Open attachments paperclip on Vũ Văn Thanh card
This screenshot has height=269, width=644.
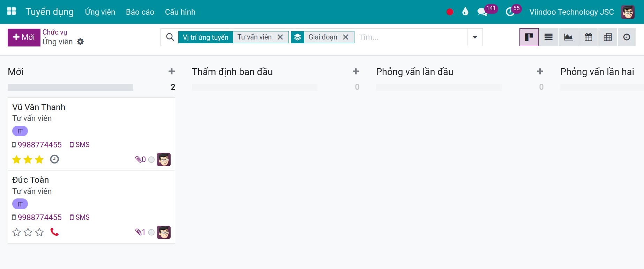click(x=141, y=160)
